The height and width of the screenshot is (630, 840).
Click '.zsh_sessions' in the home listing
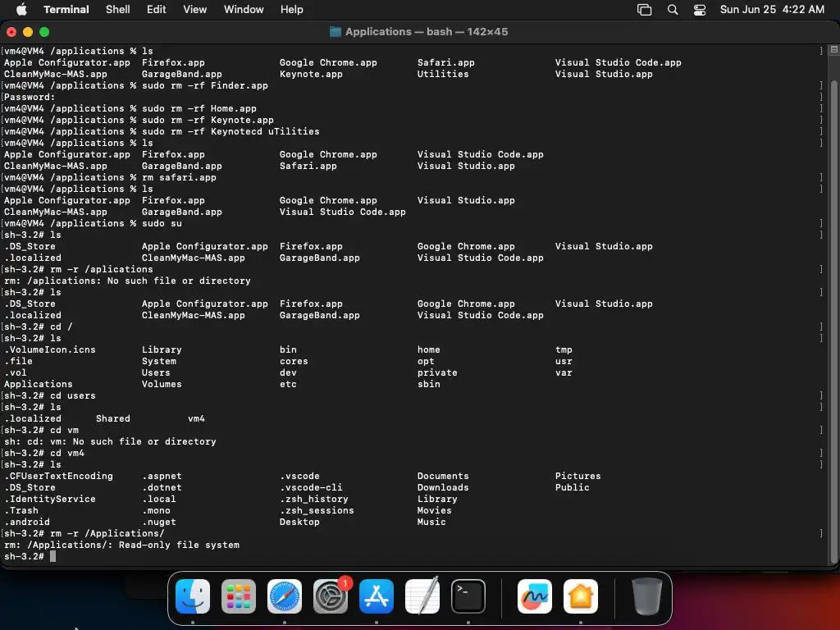(317, 510)
